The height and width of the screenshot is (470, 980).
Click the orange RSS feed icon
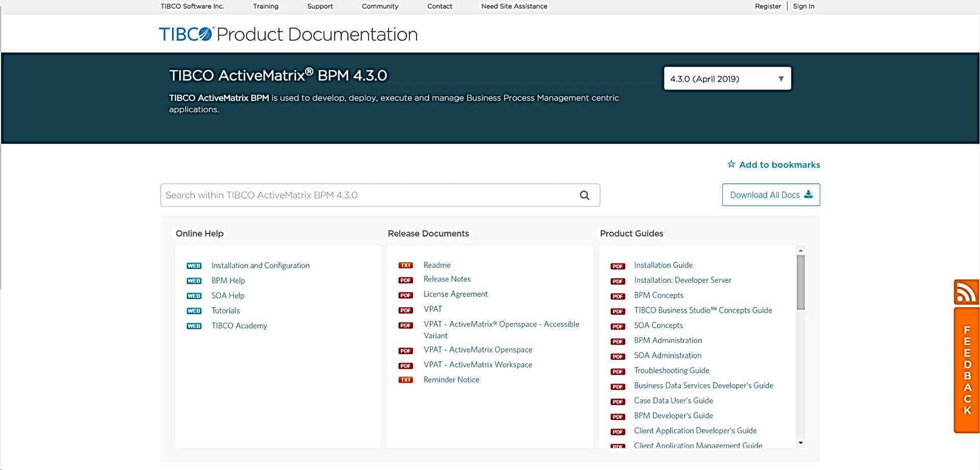[967, 292]
